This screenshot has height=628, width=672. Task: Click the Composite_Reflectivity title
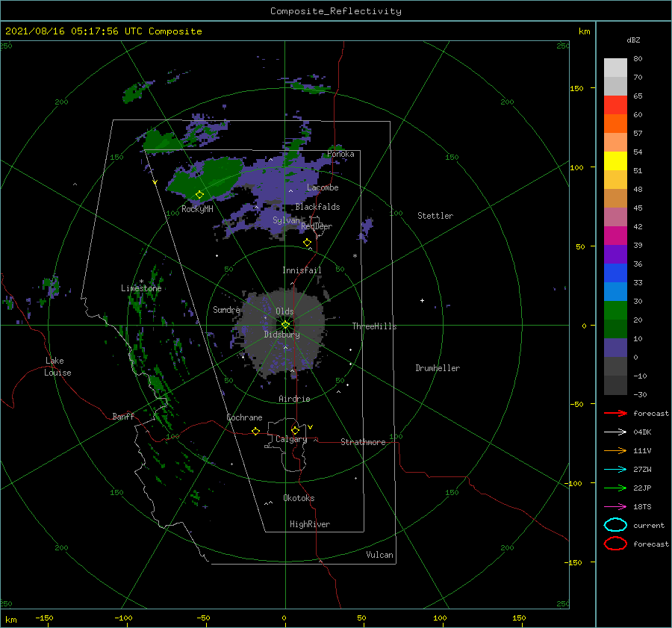click(335, 11)
